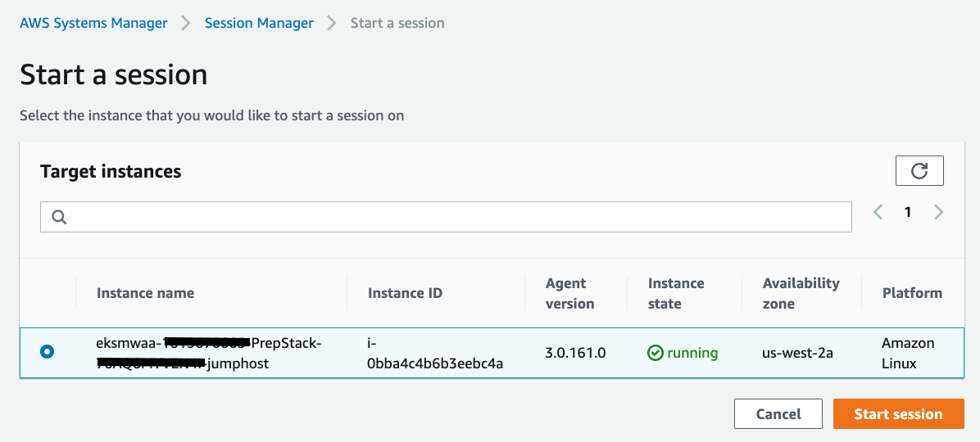The image size is (980, 442).
Task: Navigate to Session Manager breadcrumb
Action: click(259, 23)
